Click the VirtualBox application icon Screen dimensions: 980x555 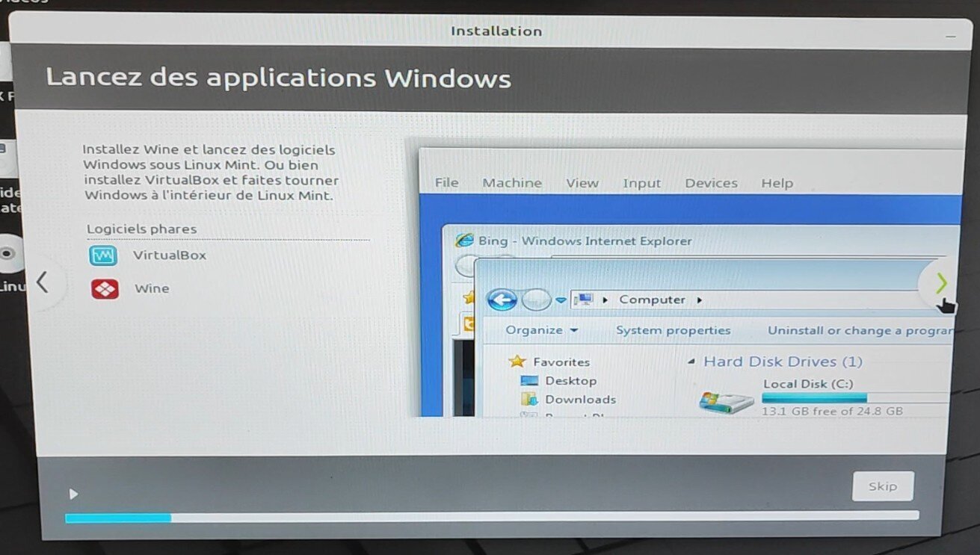pos(103,256)
